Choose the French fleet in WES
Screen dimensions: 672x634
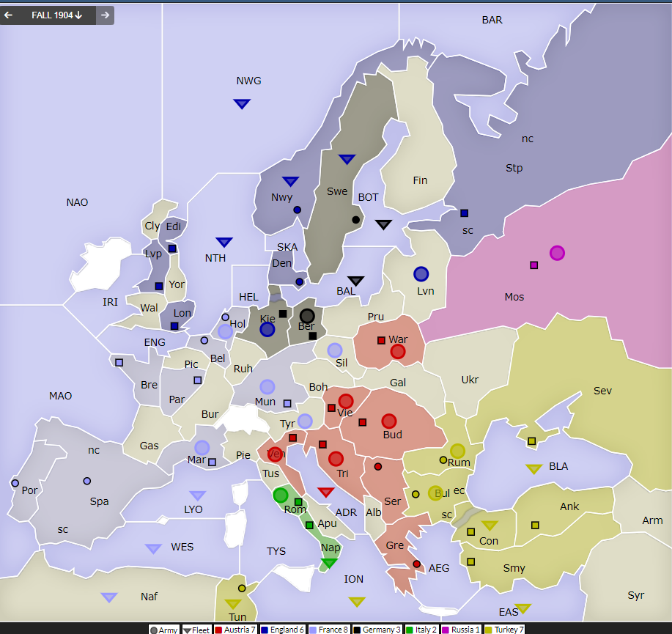[153, 549]
